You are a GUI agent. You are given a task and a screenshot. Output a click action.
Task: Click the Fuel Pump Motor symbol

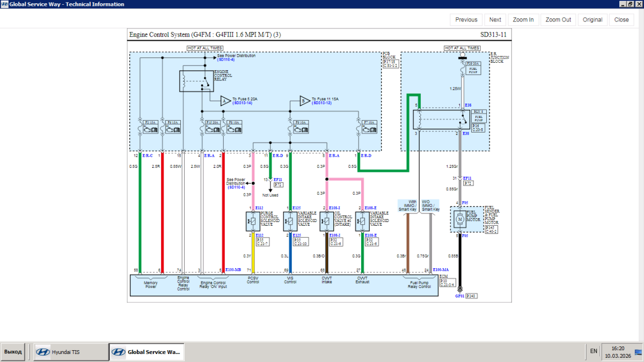tap(459, 220)
